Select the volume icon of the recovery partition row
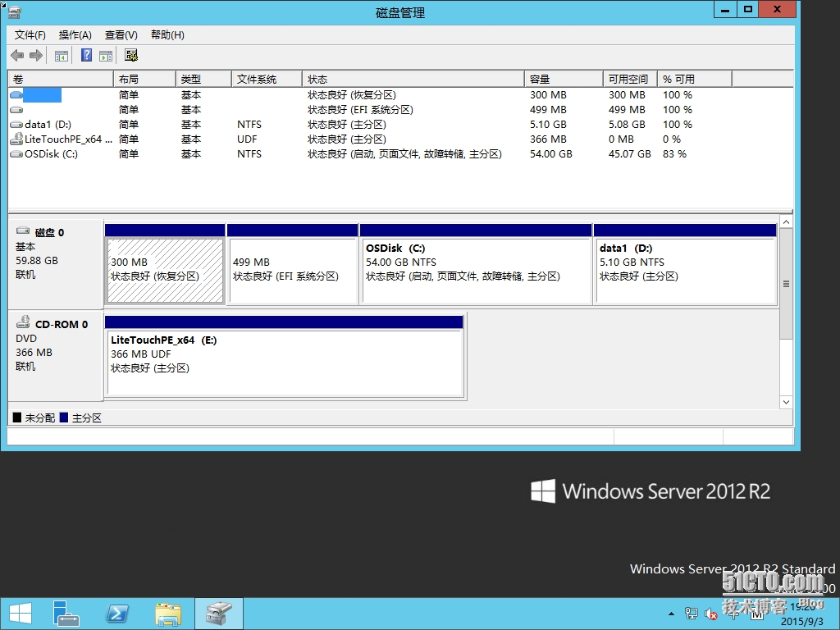The width and height of the screenshot is (840, 630). pos(16,95)
